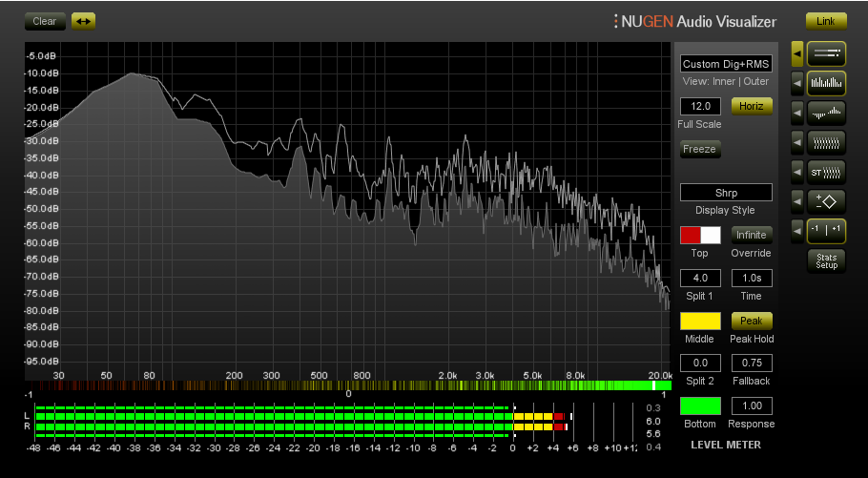Select the spectrum analyzer bars view icon
Viewport: 868px width, 478px height.
826,84
